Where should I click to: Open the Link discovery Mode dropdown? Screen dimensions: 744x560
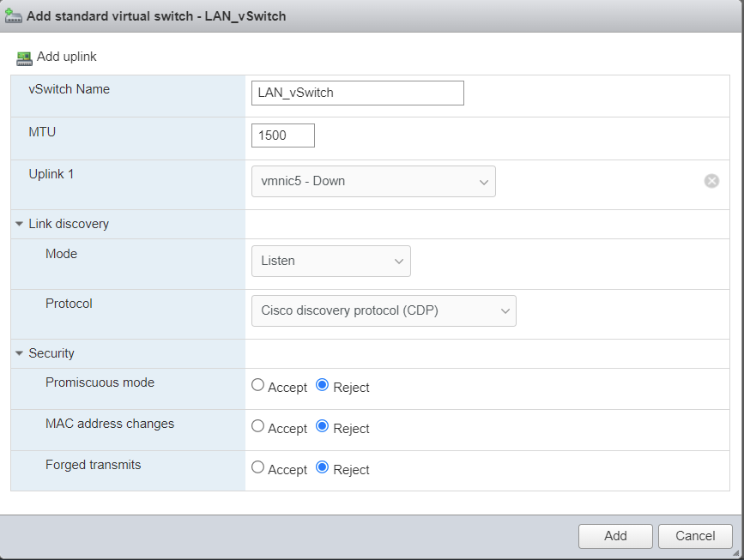(330, 261)
